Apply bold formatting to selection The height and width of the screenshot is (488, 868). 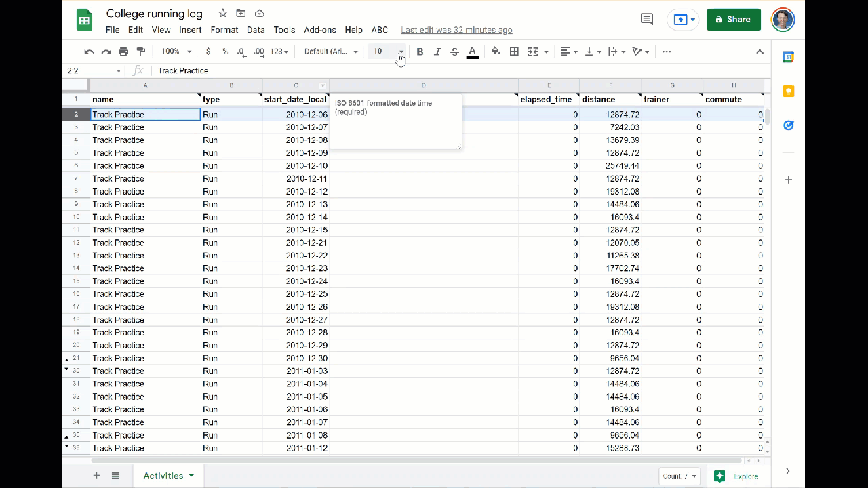point(420,51)
